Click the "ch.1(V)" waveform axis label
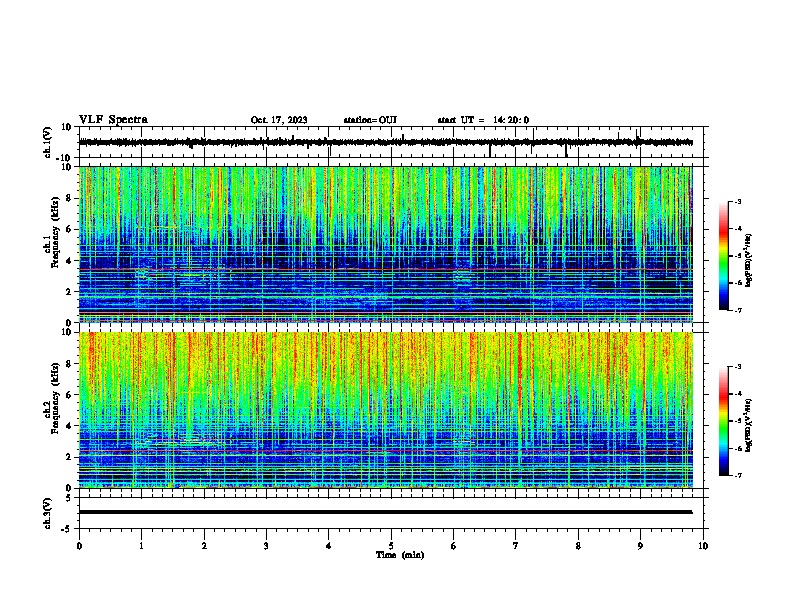 click(48, 142)
